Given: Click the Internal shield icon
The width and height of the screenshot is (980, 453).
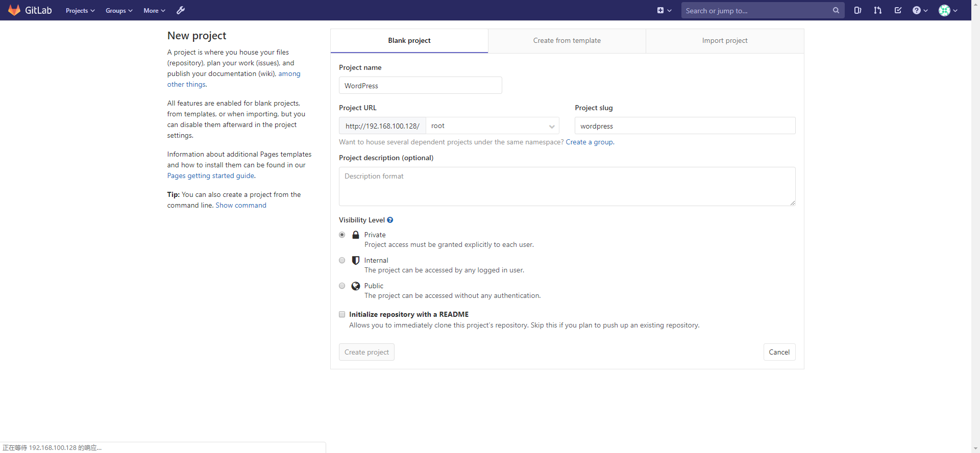Looking at the screenshot, I should 356,260.
